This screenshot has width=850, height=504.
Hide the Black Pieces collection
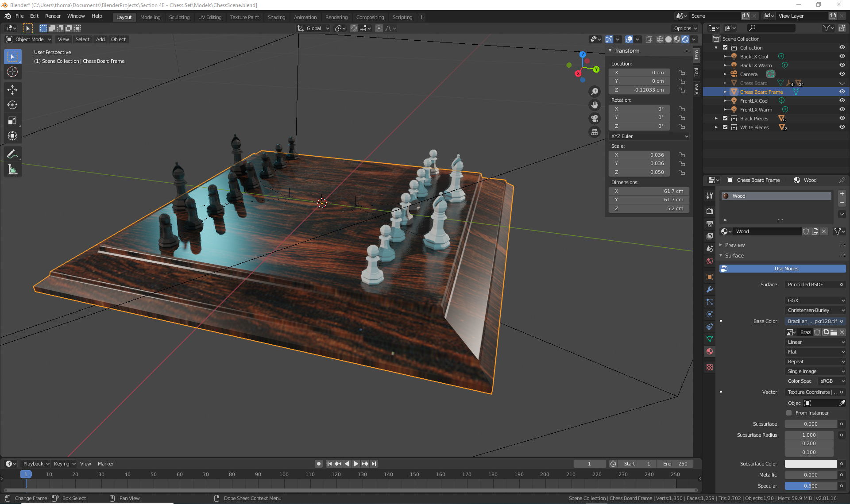pos(842,118)
